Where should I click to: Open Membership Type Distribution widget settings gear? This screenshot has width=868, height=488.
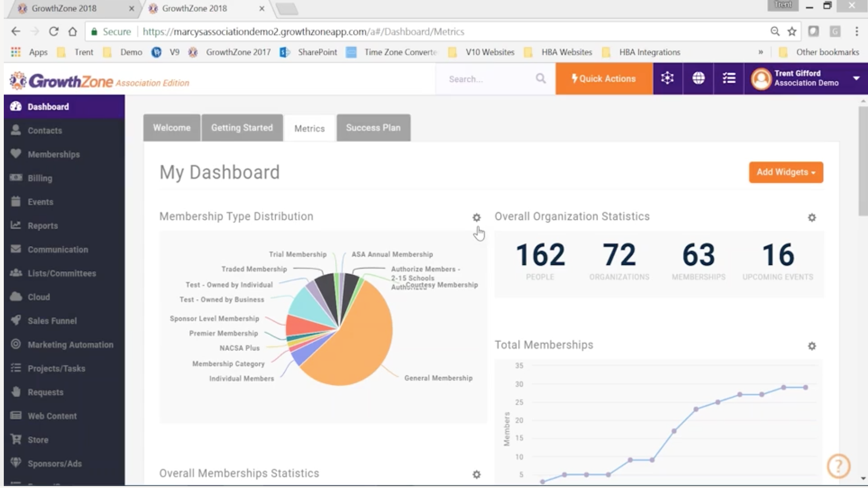476,217
